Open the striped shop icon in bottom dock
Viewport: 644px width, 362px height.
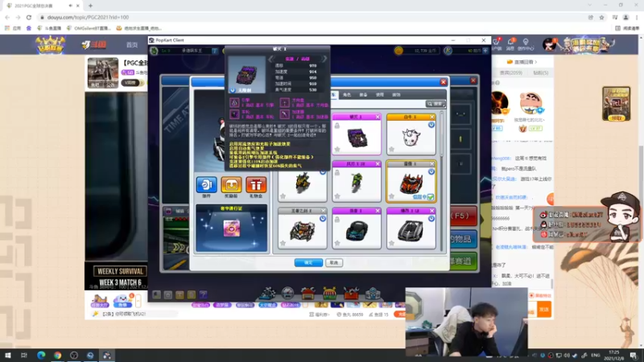click(x=329, y=293)
